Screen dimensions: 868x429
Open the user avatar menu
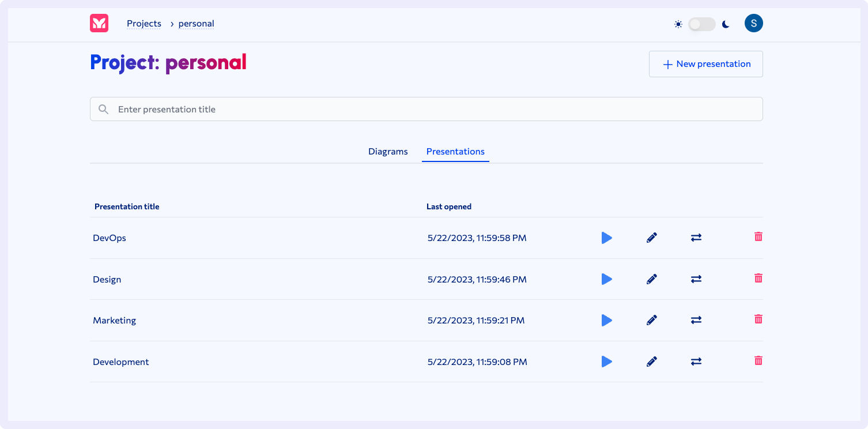coord(753,23)
